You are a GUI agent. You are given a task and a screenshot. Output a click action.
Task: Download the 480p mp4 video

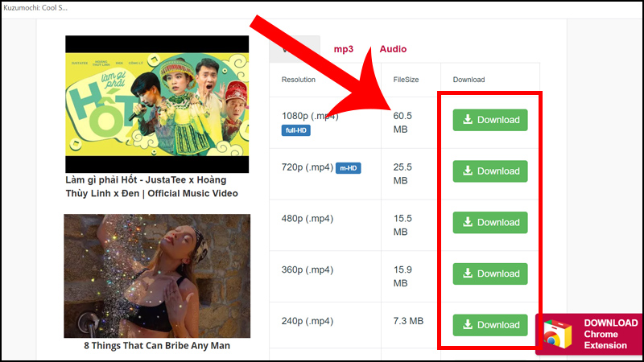coord(490,223)
